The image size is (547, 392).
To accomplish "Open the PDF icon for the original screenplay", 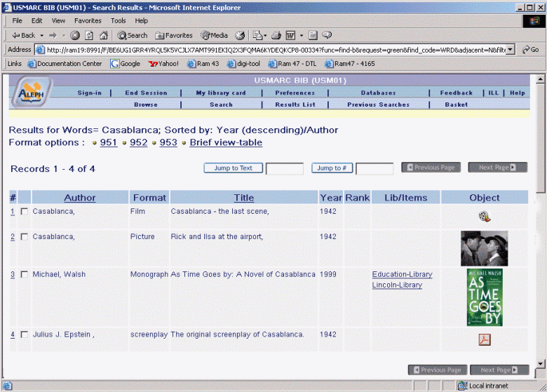I will (x=484, y=340).
